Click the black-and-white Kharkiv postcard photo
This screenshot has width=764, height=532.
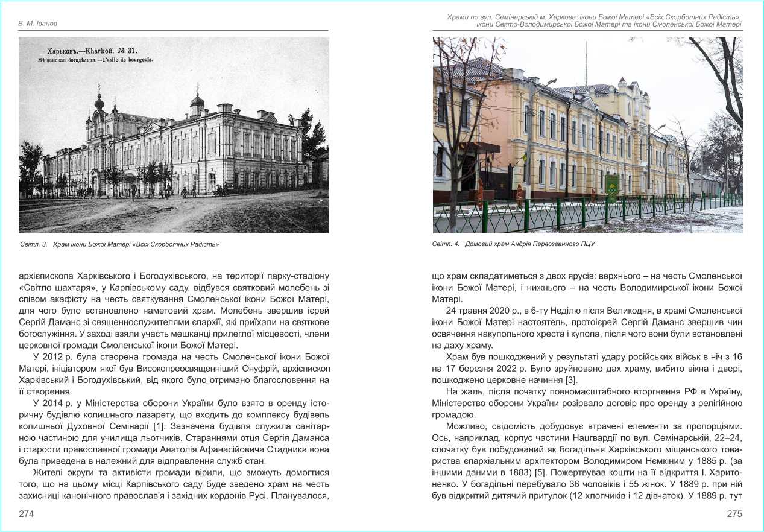(174, 135)
